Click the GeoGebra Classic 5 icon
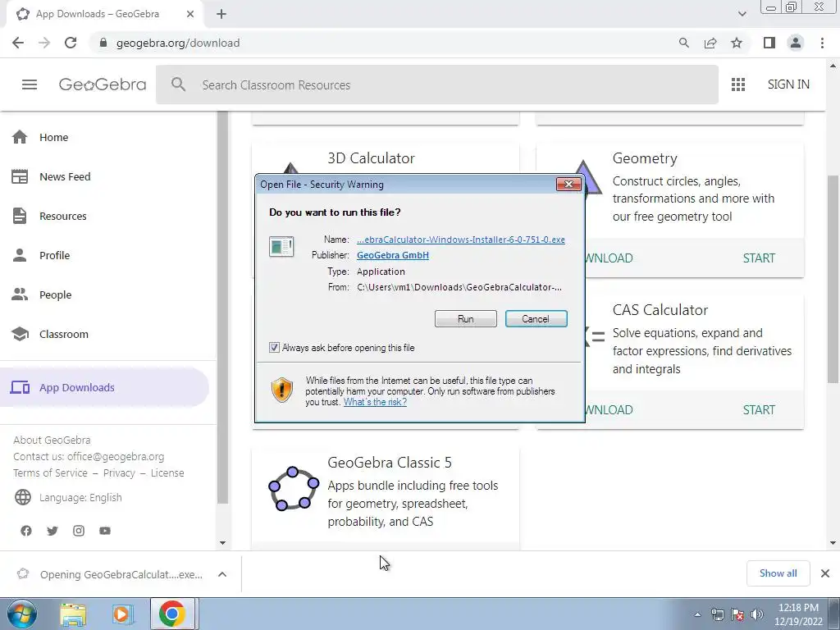This screenshot has width=840, height=630. (293, 489)
